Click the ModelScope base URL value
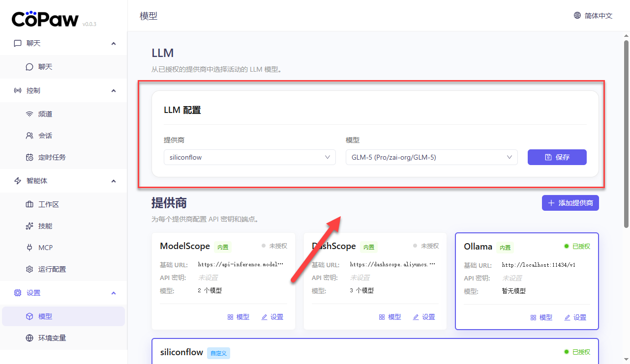630x364 pixels. click(x=241, y=264)
